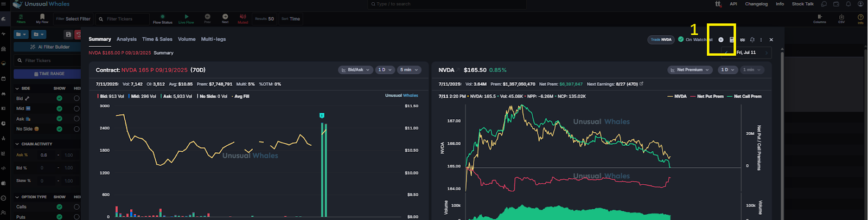The height and width of the screenshot is (220, 868).
Task: Save the current filter with floppy icon
Action: [68, 34]
